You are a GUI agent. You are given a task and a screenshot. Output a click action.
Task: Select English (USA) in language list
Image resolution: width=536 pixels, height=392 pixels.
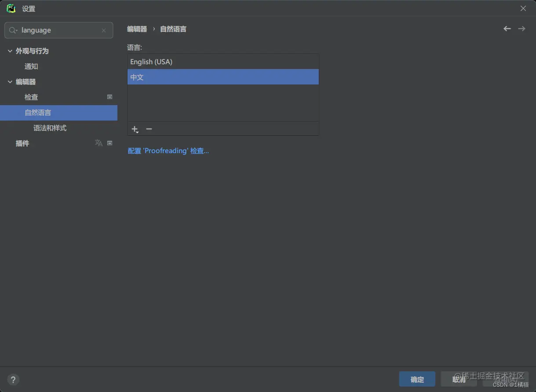223,62
